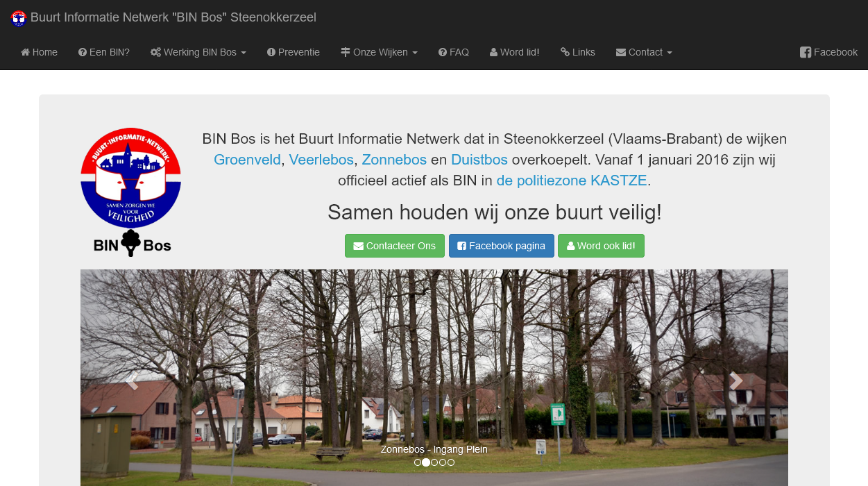Go to the Een BIN? page
The height and width of the screenshot is (486, 868).
tap(104, 52)
